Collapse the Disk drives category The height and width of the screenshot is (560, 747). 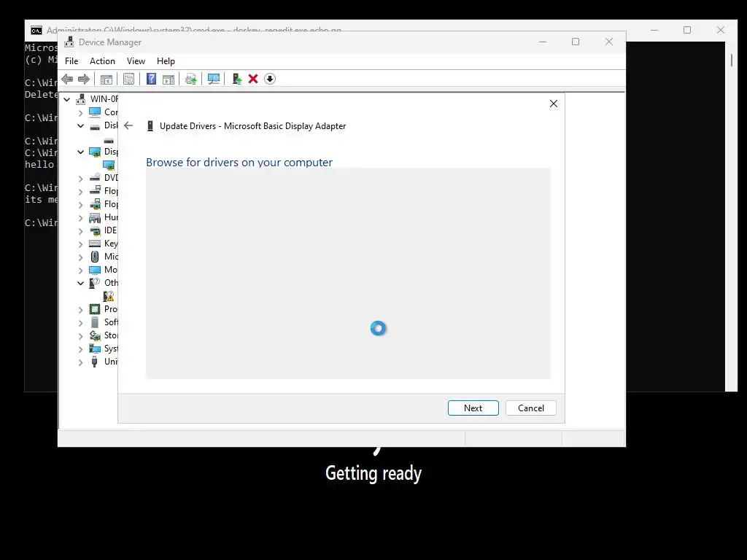pyautogui.click(x=80, y=125)
